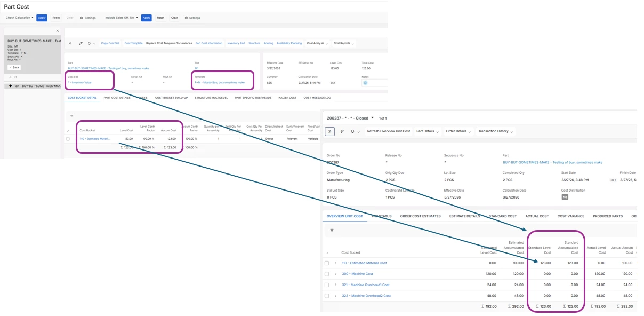Expand the Part Details menu
Viewport: 644px width, 316px height.
tap(427, 131)
